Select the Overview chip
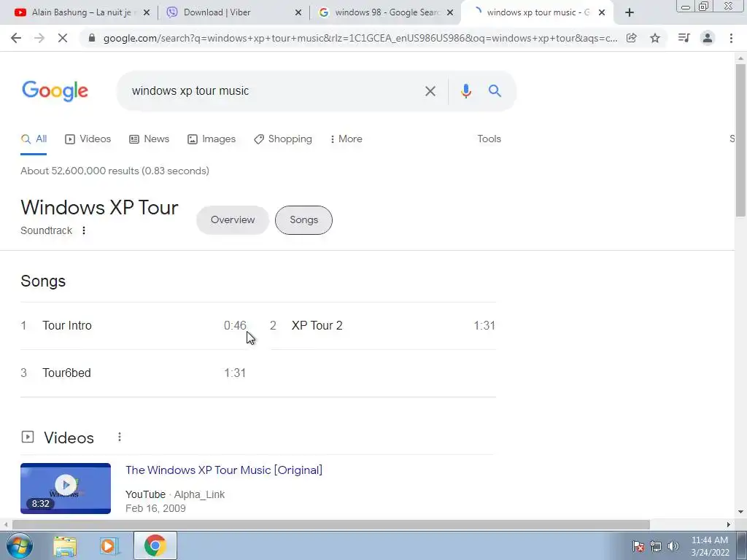The width and height of the screenshot is (747, 560). coord(233,220)
